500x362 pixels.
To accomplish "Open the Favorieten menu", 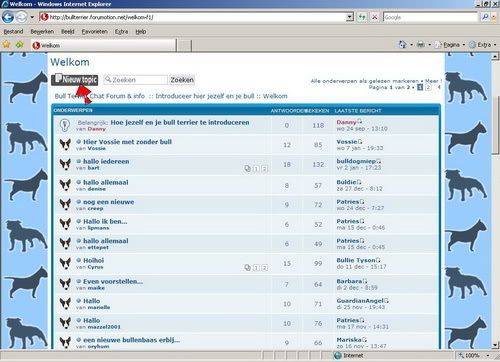I will click(x=95, y=32).
